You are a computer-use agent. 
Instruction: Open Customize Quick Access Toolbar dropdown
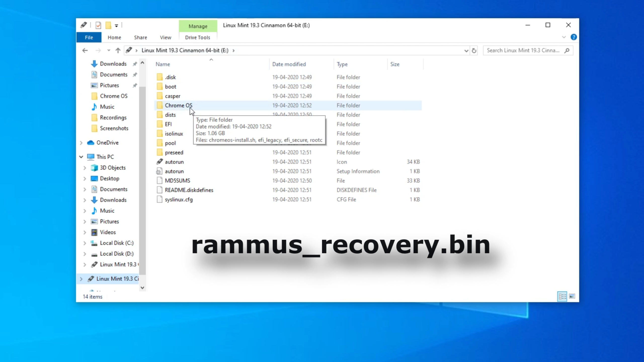tap(116, 25)
